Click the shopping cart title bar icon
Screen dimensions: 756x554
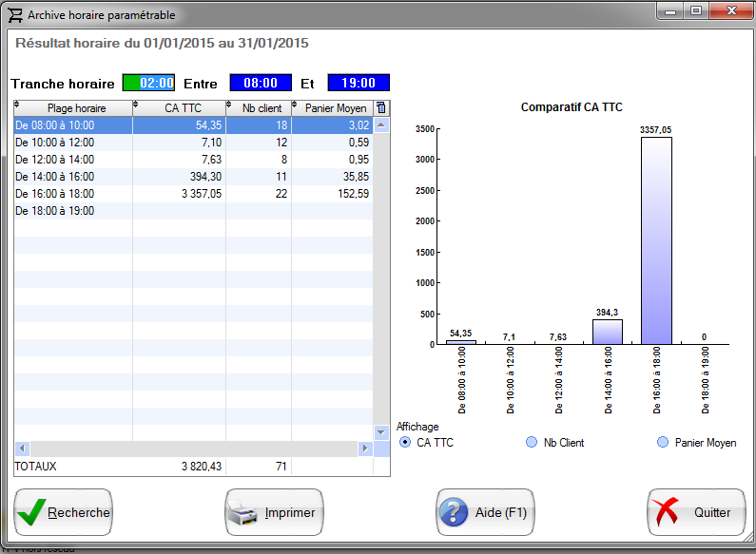point(15,15)
